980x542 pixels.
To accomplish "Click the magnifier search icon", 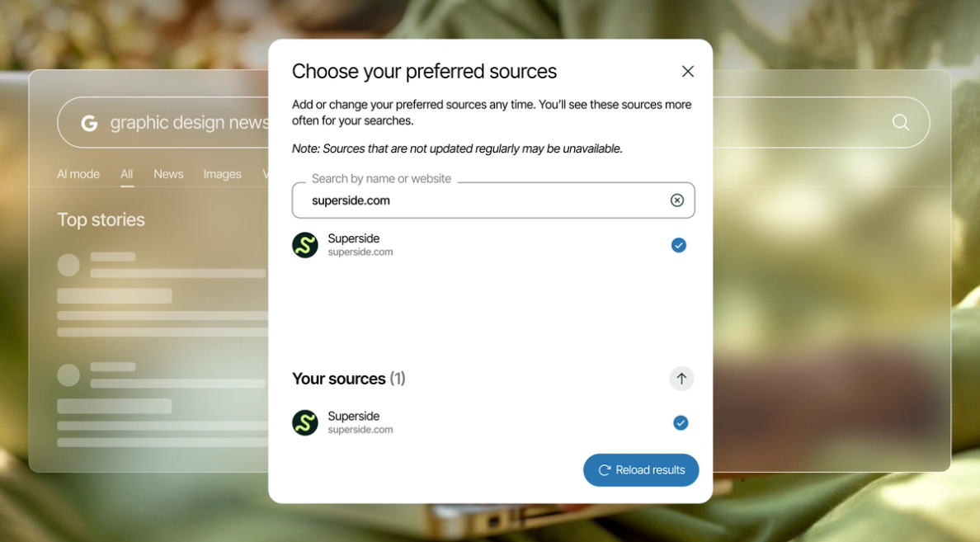I will pos(901,122).
